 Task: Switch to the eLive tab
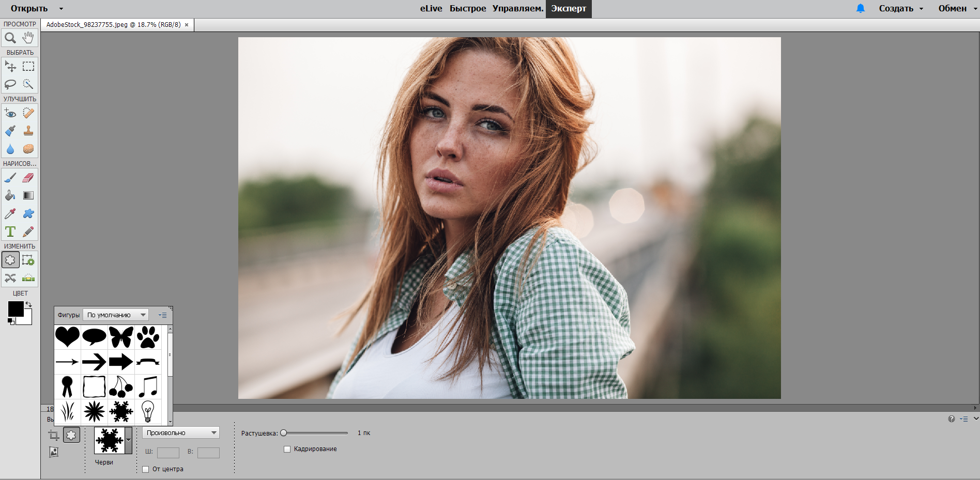pos(431,8)
